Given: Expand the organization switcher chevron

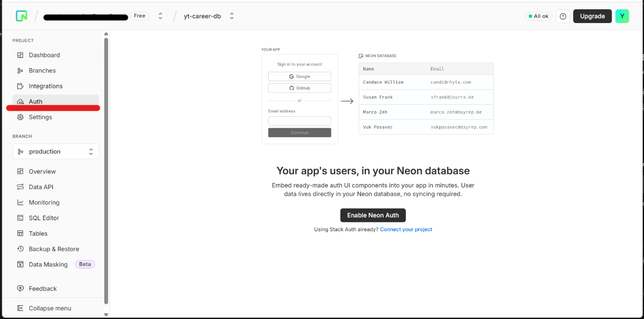Looking at the screenshot, I should tap(161, 16).
